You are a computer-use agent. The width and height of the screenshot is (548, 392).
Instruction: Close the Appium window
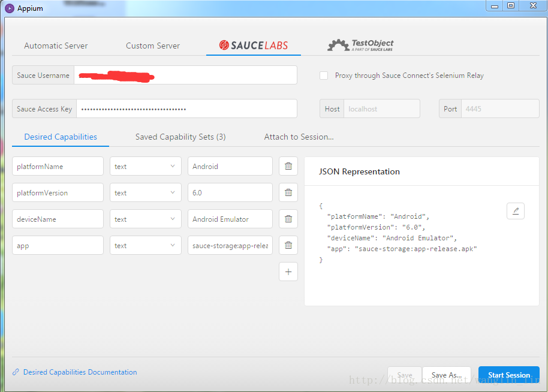[x=533, y=6]
